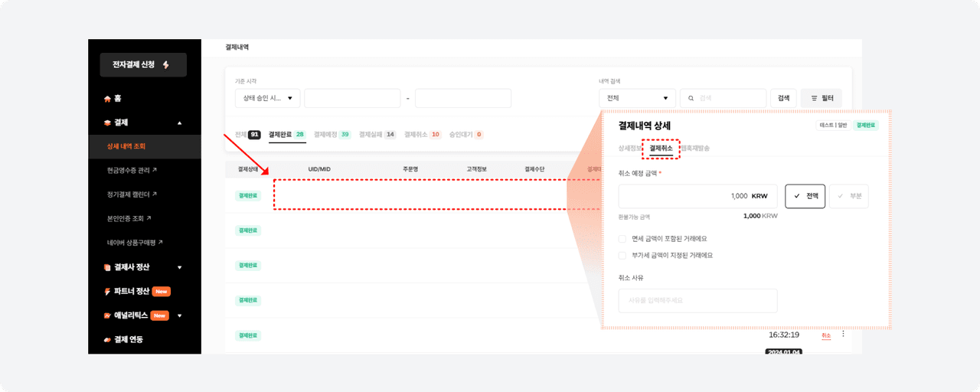The width and height of the screenshot is (980, 392).
Task: Check 부가세 금액이 지정된 거래예요 checkbox
Action: [622, 256]
